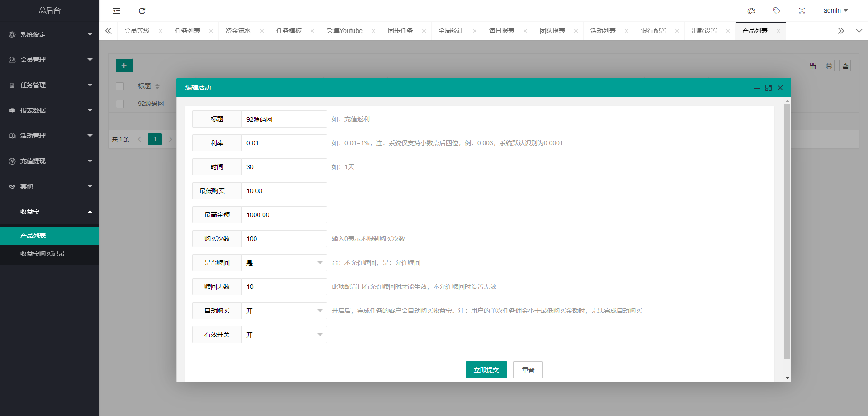This screenshot has height=416, width=868.
Task: Click the 重置 reset button
Action: pyautogui.click(x=528, y=370)
